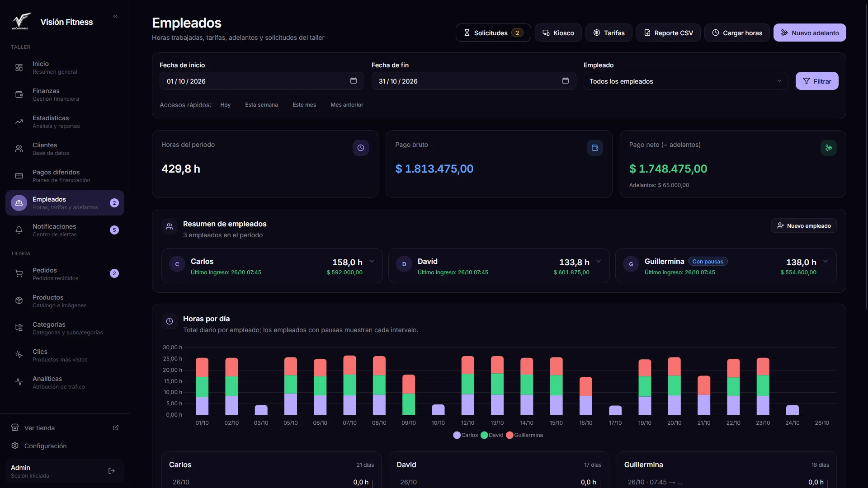Click the Nuevo adelanto button

tap(810, 33)
